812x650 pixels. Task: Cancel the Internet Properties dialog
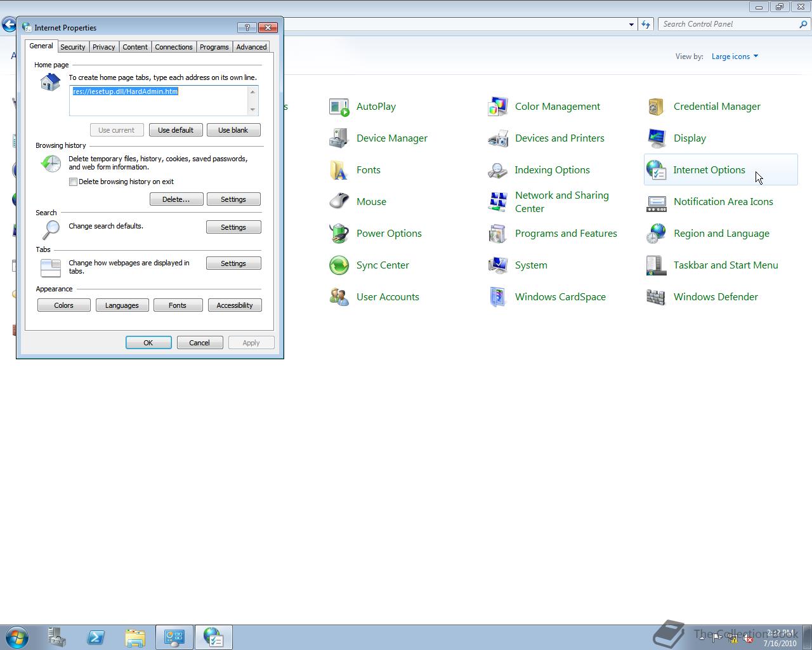(x=199, y=343)
